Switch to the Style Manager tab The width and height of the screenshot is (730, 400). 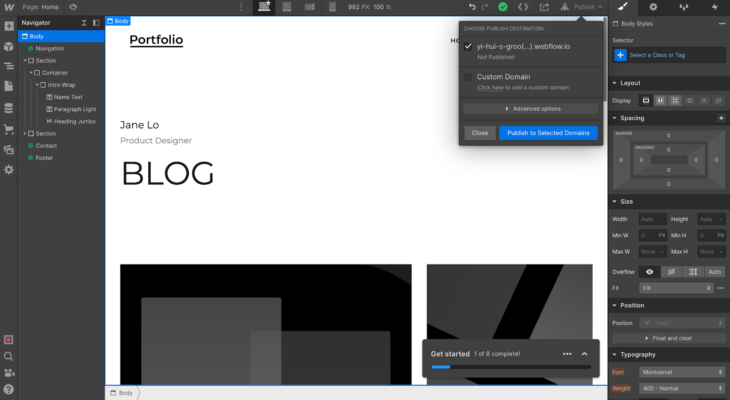[683, 7]
